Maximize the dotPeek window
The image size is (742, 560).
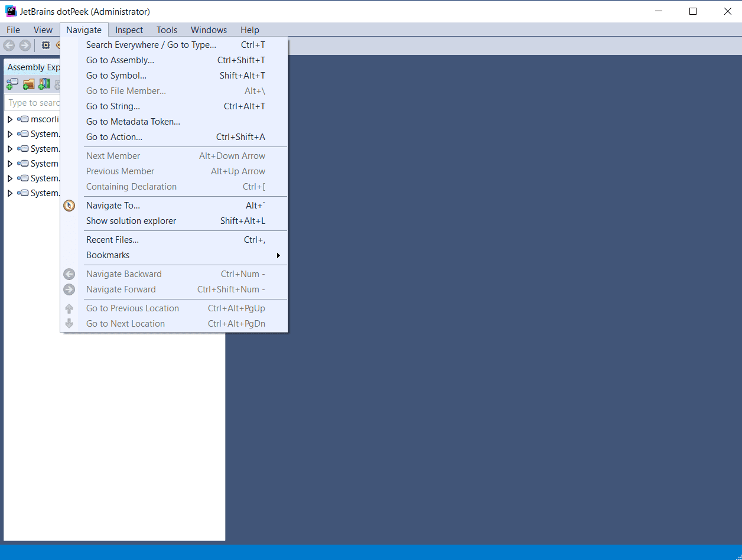693,11
